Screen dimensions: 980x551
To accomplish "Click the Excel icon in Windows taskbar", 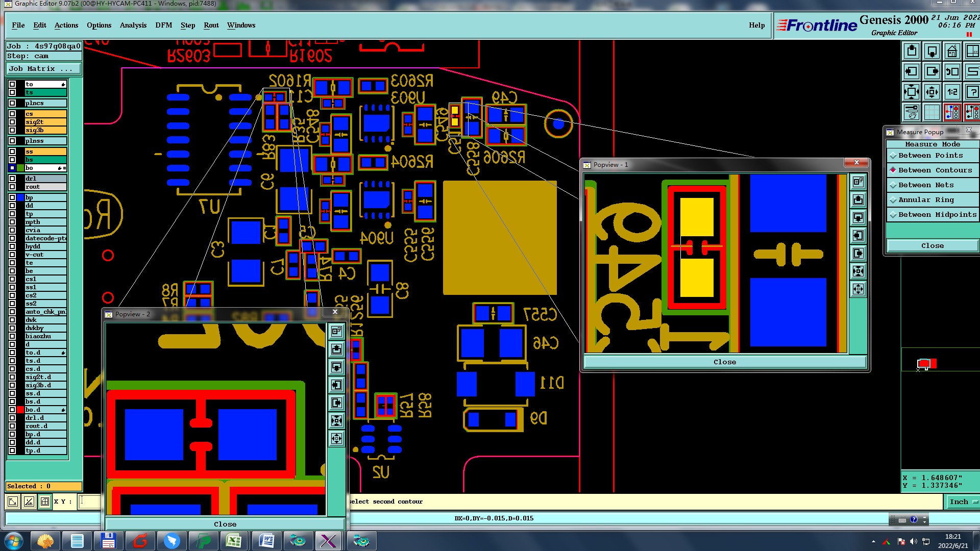I will click(x=234, y=540).
